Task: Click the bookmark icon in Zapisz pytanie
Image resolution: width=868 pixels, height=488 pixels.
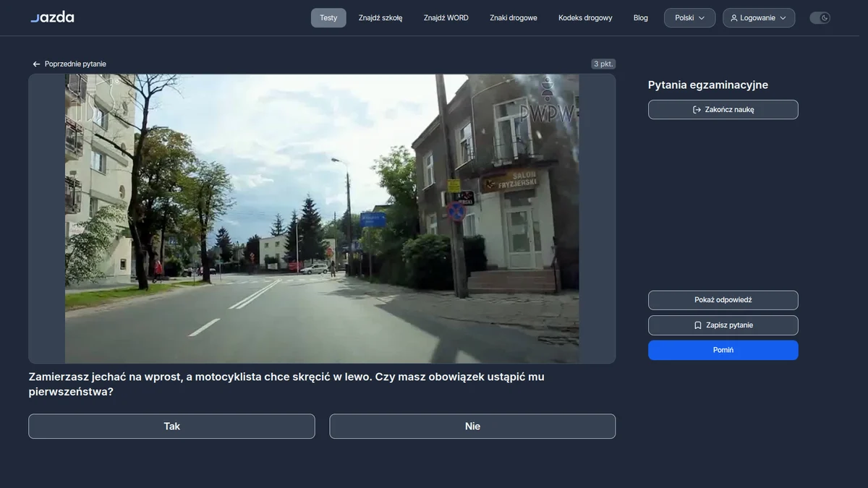Action: pos(698,325)
